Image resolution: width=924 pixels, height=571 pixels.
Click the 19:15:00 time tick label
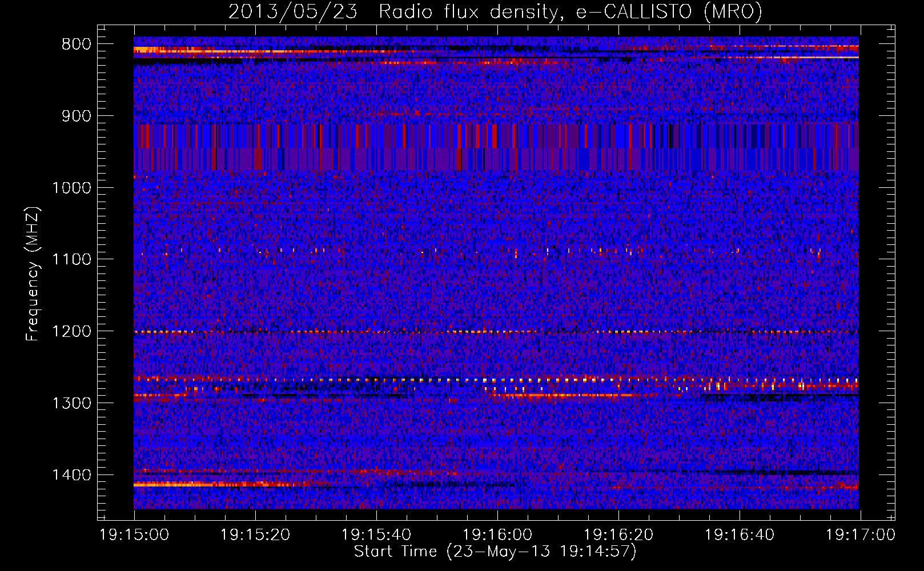(x=134, y=535)
